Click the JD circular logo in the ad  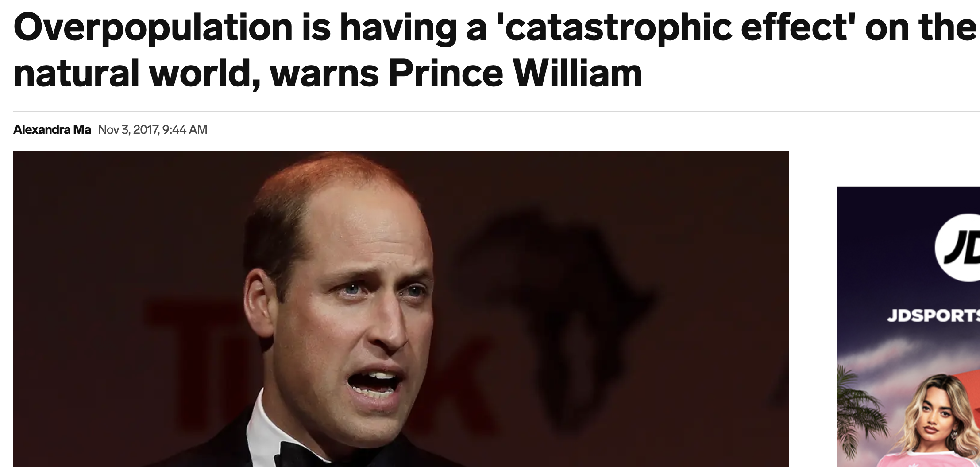(x=958, y=248)
